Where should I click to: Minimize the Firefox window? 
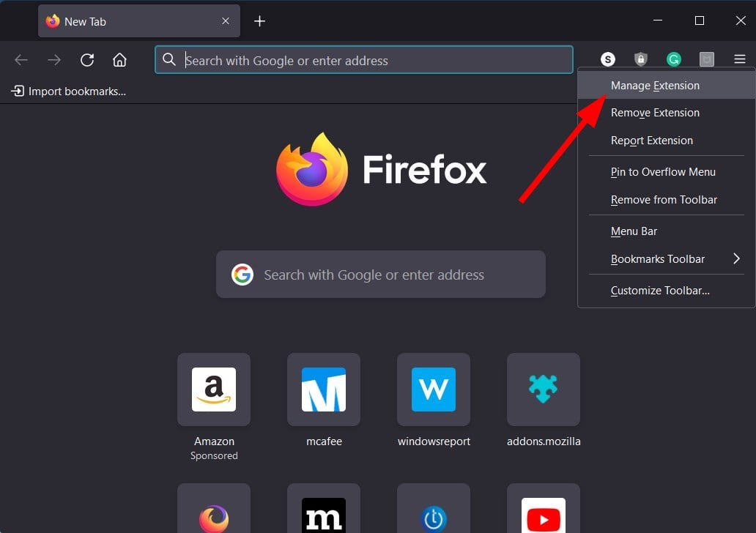point(658,20)
